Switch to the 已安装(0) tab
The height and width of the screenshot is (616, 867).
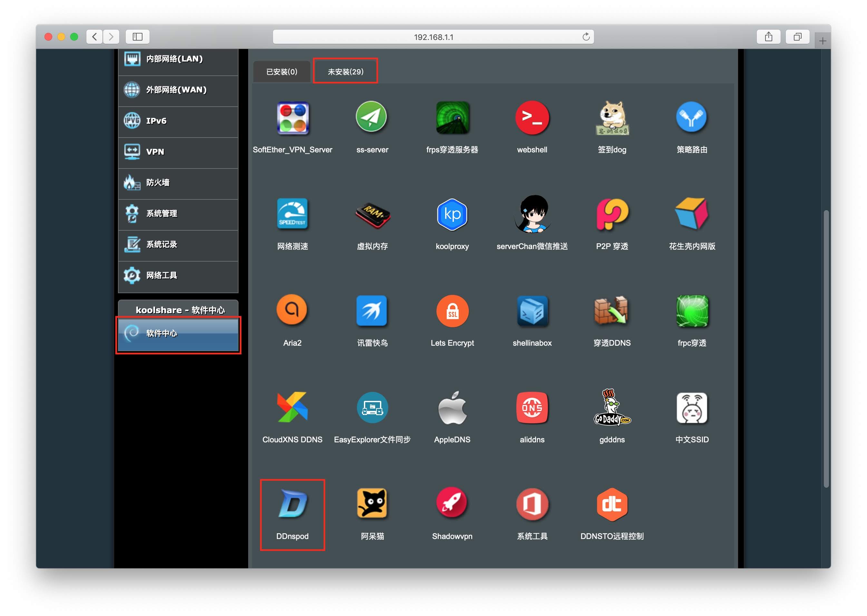click(x=282, y=72)
